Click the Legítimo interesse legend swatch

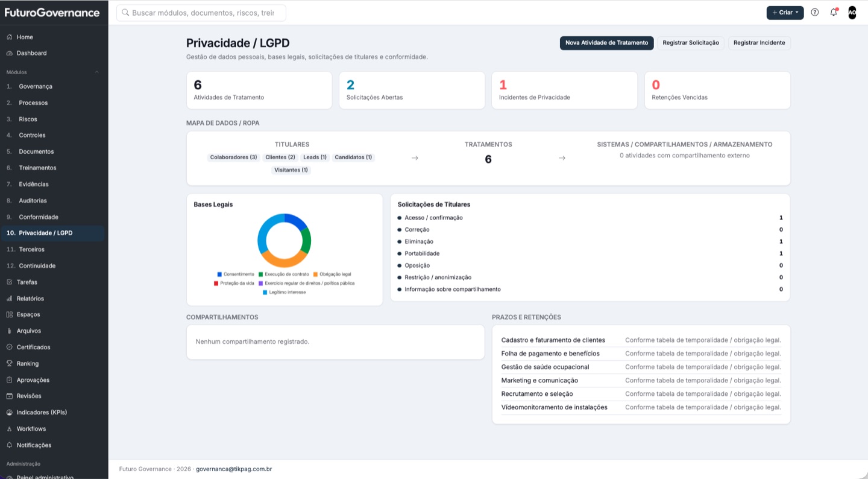tap(265, 292)
